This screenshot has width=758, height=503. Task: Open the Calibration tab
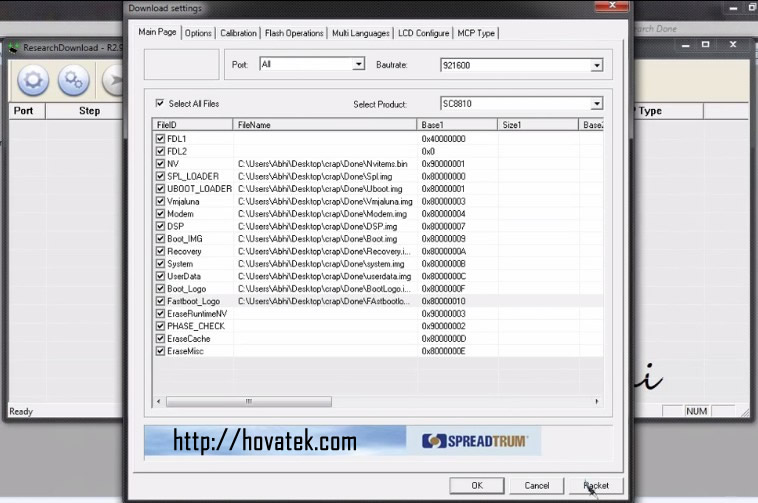(238, 33)
